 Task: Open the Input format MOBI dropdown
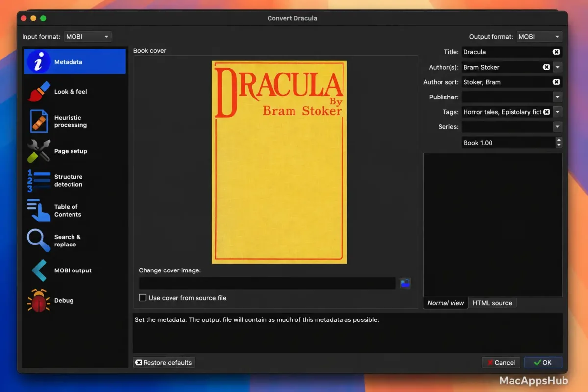pos(88,37)
